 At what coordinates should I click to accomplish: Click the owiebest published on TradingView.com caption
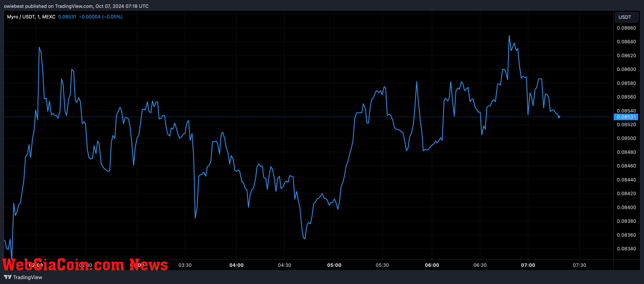point(76,6)
